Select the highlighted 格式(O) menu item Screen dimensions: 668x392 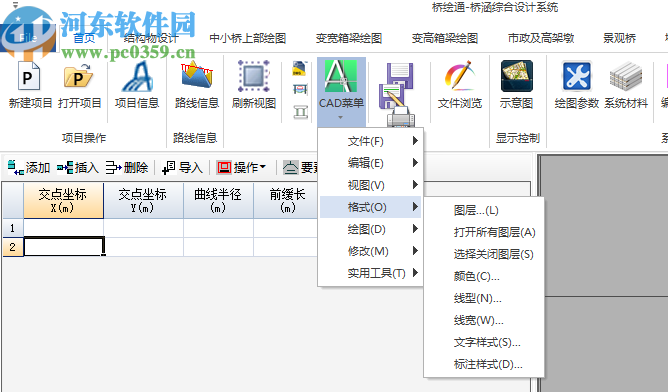pos(370,207)
